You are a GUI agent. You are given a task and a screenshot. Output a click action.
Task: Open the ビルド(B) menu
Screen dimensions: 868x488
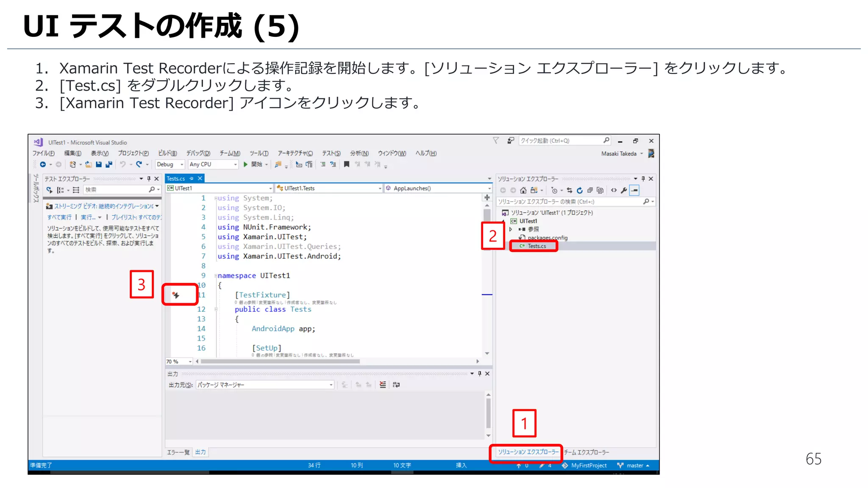pyautogui.click(x=167, y=153)
